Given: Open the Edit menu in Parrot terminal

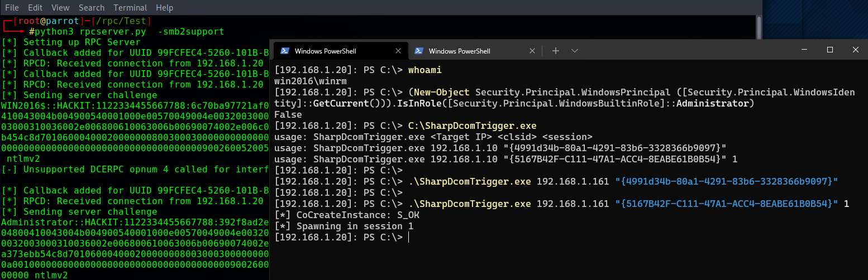Looking at the screenshot, I should tap(35, 8).
